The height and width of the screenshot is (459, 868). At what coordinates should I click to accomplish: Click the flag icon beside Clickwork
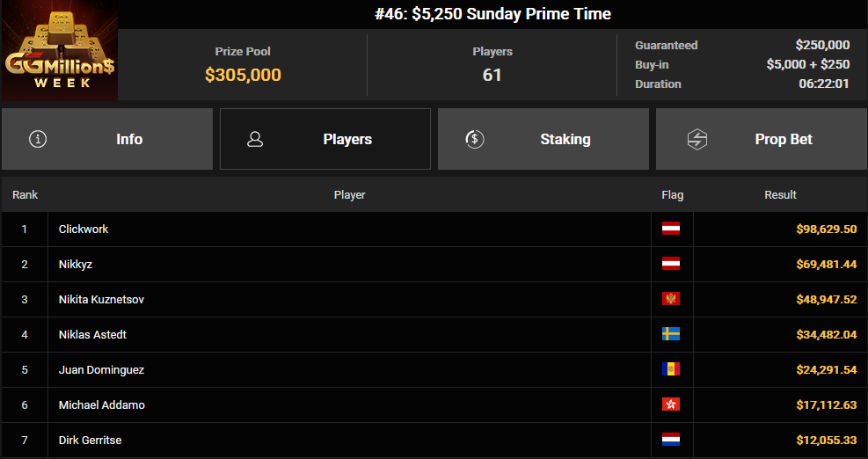point(671,229)
